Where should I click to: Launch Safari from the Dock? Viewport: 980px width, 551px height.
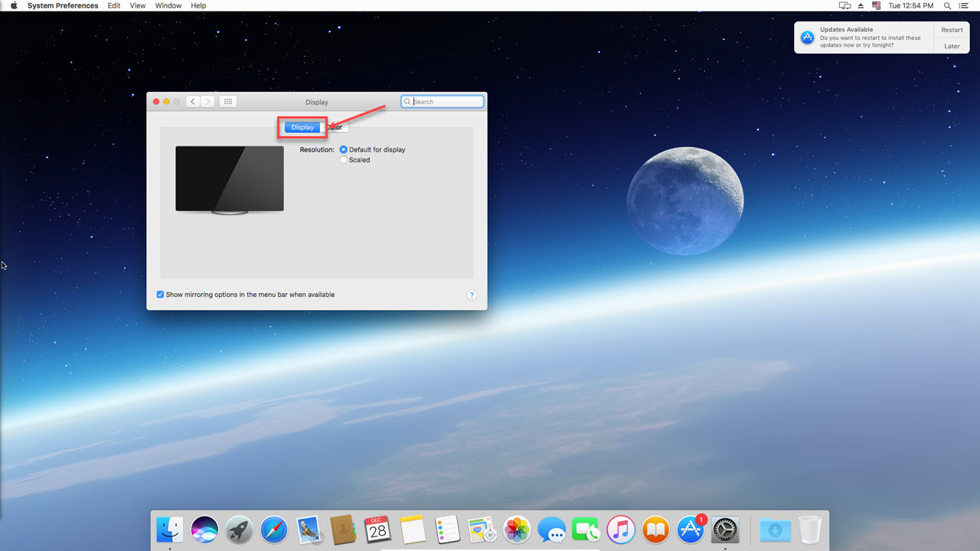[x=273, y=529]
